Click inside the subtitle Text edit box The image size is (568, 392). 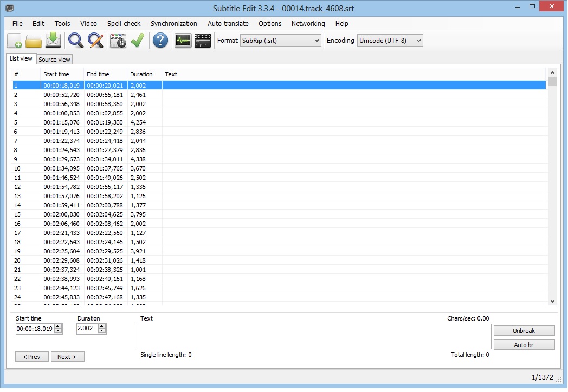pyautogui.click(x=314, y=337)
